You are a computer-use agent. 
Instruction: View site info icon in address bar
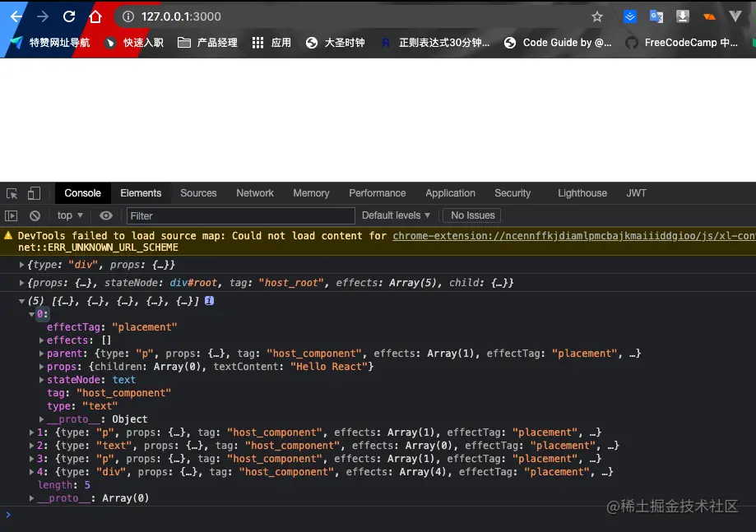point(128,17)
